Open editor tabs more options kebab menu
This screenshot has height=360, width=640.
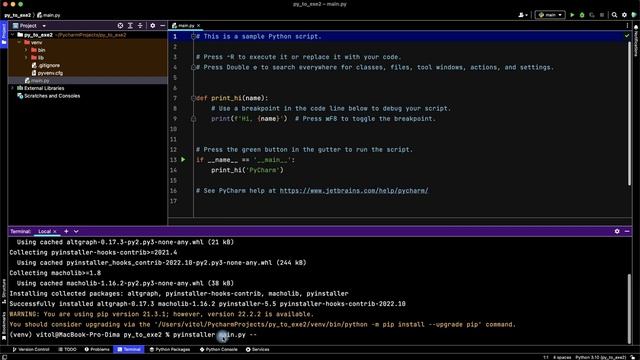pos(627,26)
